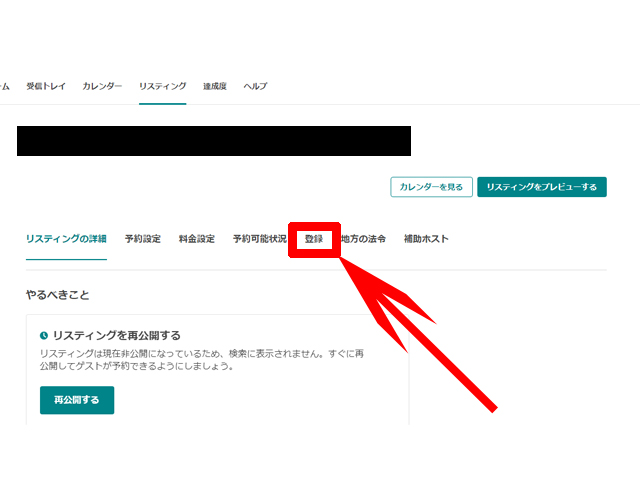Click the リスティングを再公開する card heading

116,336
